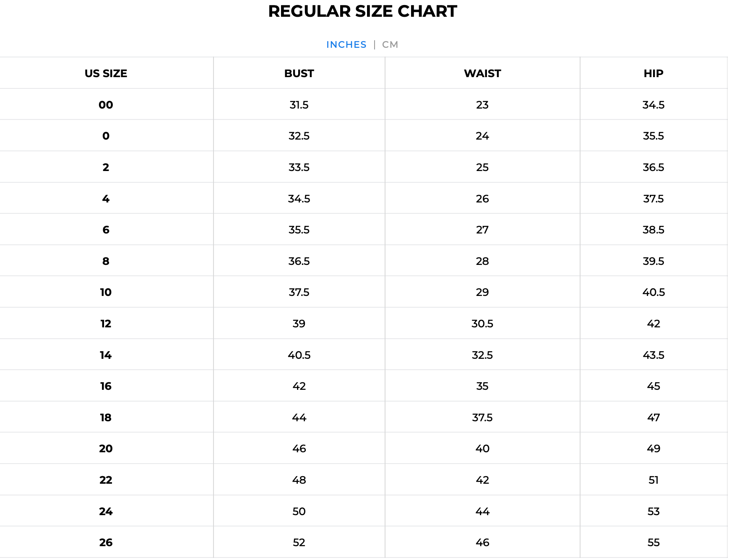Select the INCHES unit option

(346, 44)
